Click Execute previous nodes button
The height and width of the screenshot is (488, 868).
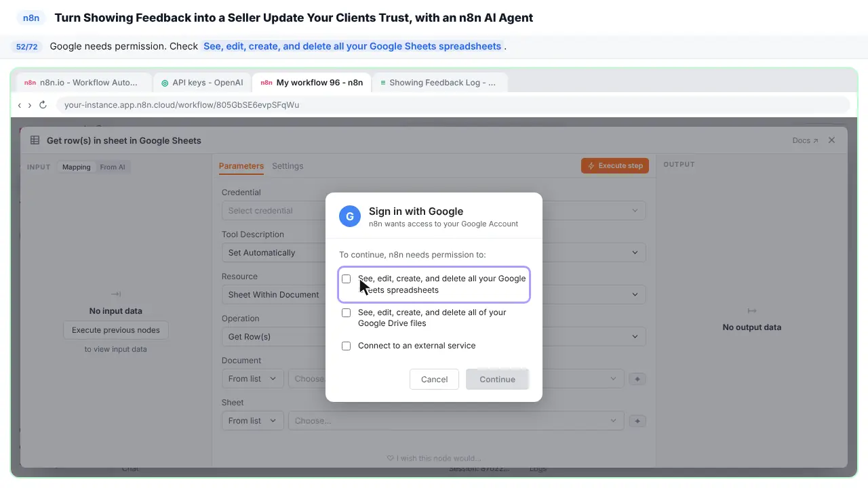tap(116, 330)
